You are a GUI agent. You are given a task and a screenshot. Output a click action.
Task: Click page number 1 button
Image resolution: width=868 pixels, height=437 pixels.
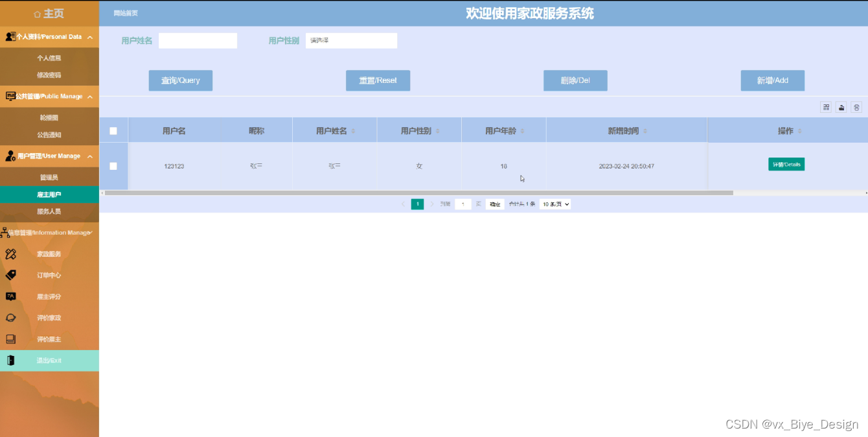(418, 204)
